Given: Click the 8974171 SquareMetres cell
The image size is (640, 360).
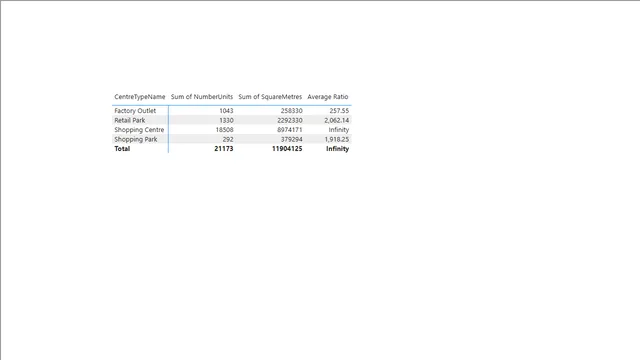Looking at the screenshot, I should pos(290,130).
